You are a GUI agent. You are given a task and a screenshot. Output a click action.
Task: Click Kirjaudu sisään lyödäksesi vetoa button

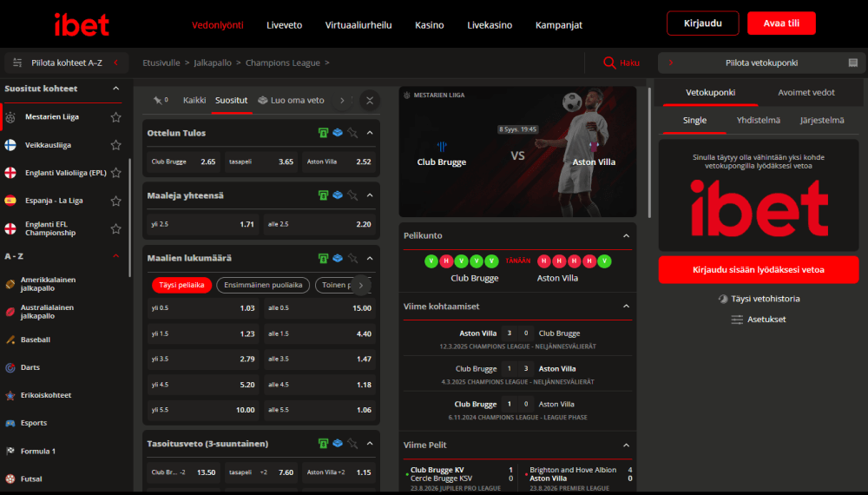(x=759, y=270)
